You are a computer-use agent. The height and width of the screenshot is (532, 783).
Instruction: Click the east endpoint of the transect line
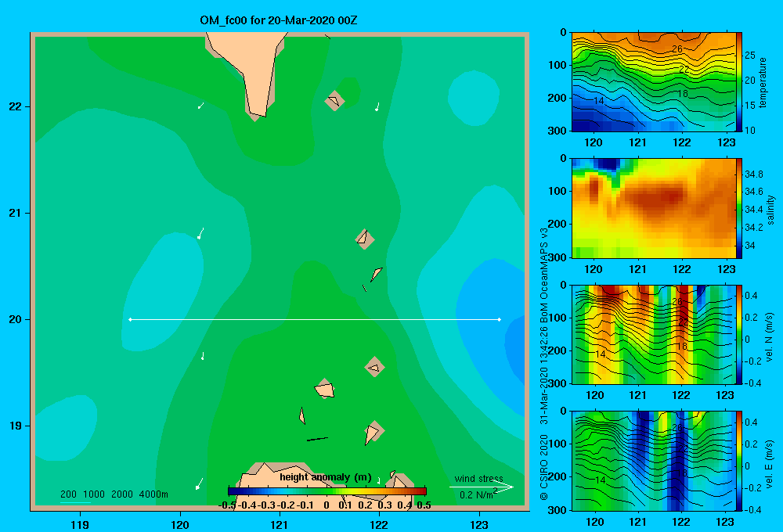click(x=500, y=319)
